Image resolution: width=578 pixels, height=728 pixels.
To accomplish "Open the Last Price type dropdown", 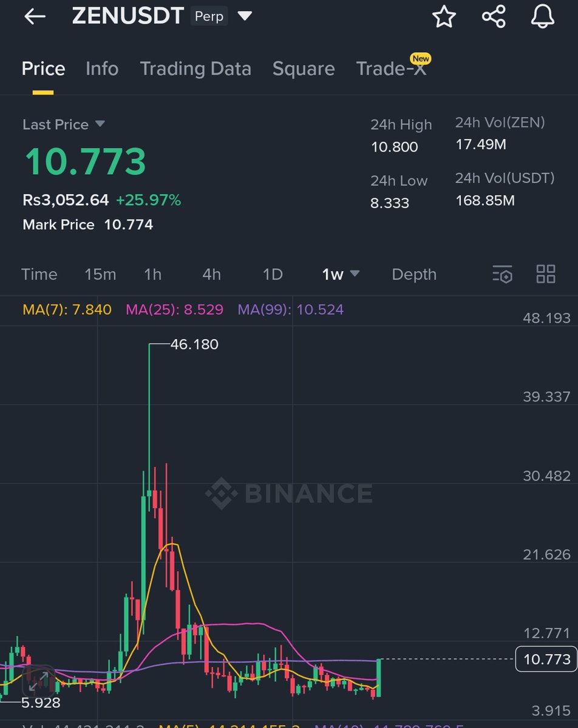I will click(100, 124).
